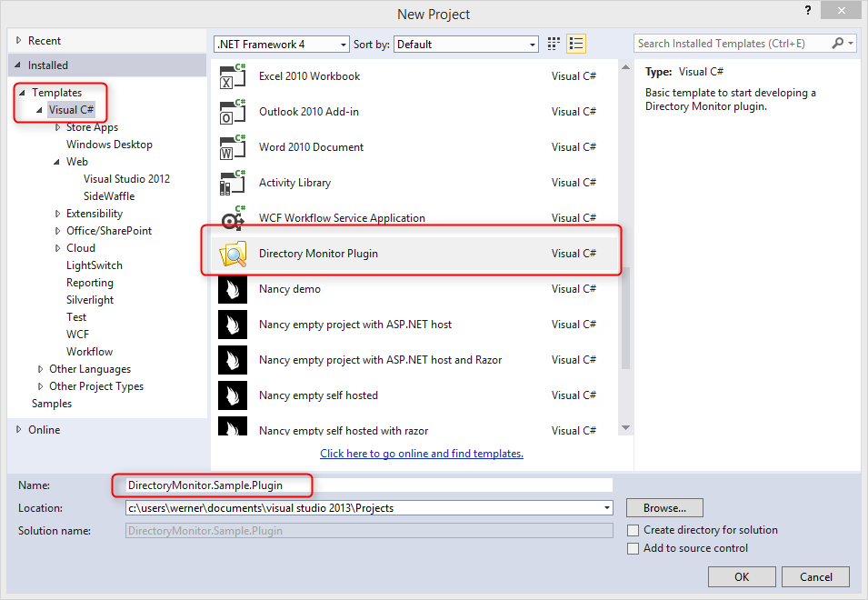868x600 pixels.
Task: Click the WCF Workflow Service Application icon
Action: click(233, 218)
